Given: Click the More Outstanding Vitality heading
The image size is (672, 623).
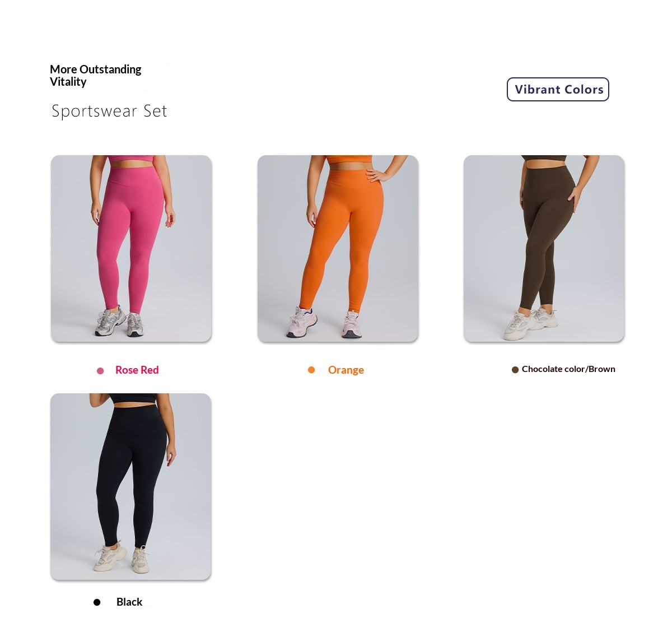Looking at the screenshot, I should [x=95, y=76].
